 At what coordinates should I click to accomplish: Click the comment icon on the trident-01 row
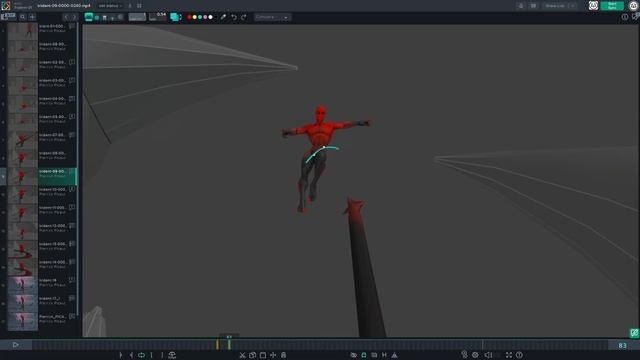[x=72, y=26]
